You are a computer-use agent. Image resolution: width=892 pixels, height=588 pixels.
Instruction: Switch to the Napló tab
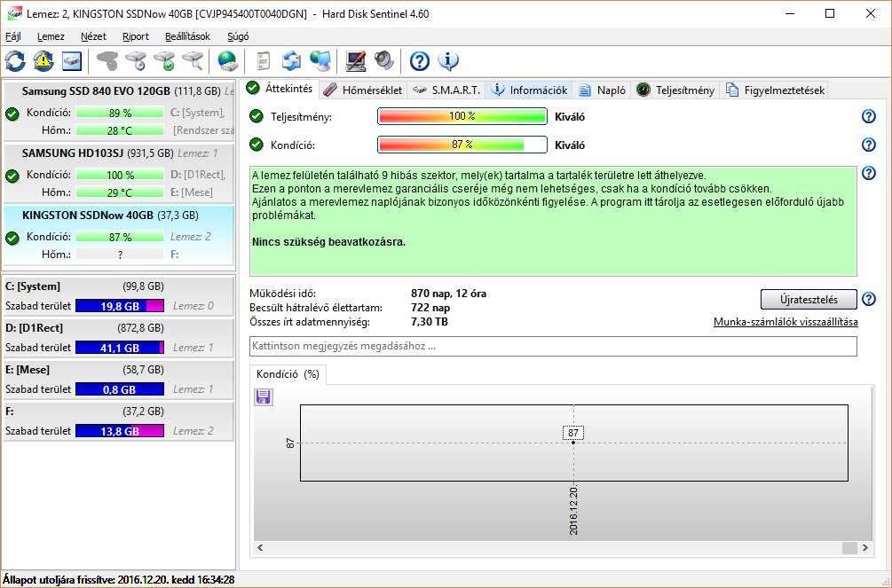(602, 90)
